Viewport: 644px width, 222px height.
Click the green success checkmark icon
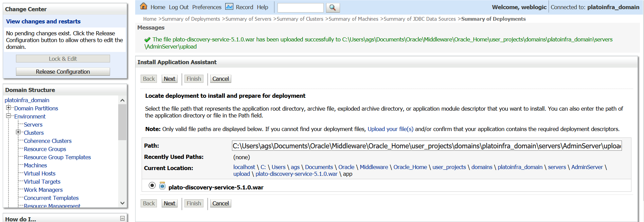[147, 40]
